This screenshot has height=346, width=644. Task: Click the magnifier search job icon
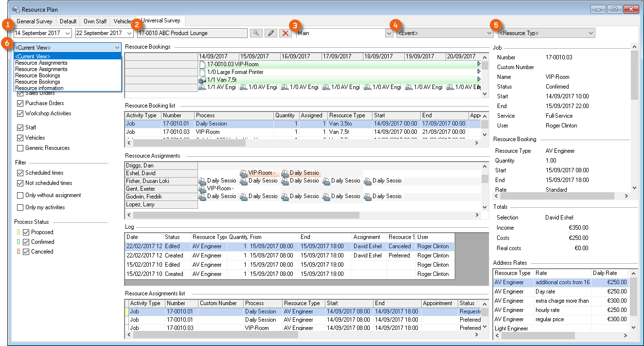click(x=255, y=33)
